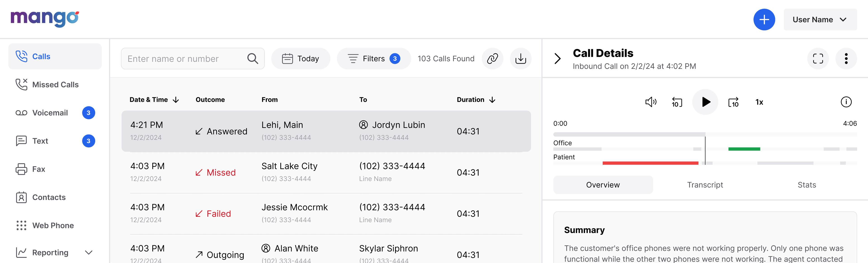
Task: Click the Missed outcome label
Action: point(221,172)
